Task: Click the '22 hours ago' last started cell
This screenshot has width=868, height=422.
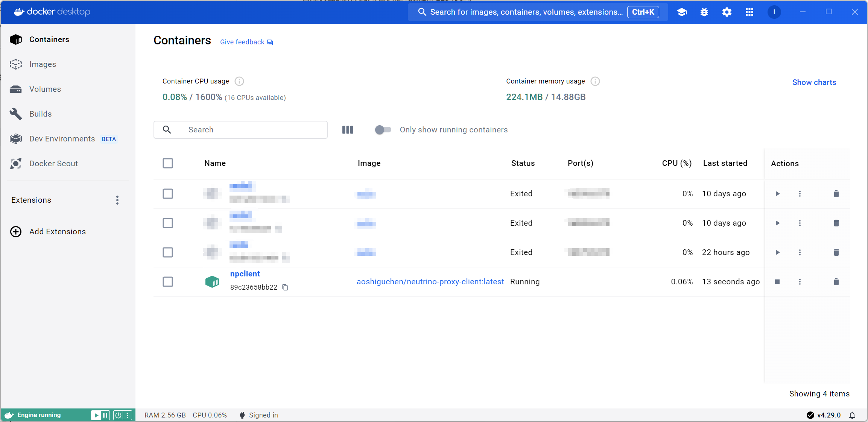Action: click(726, 252)
